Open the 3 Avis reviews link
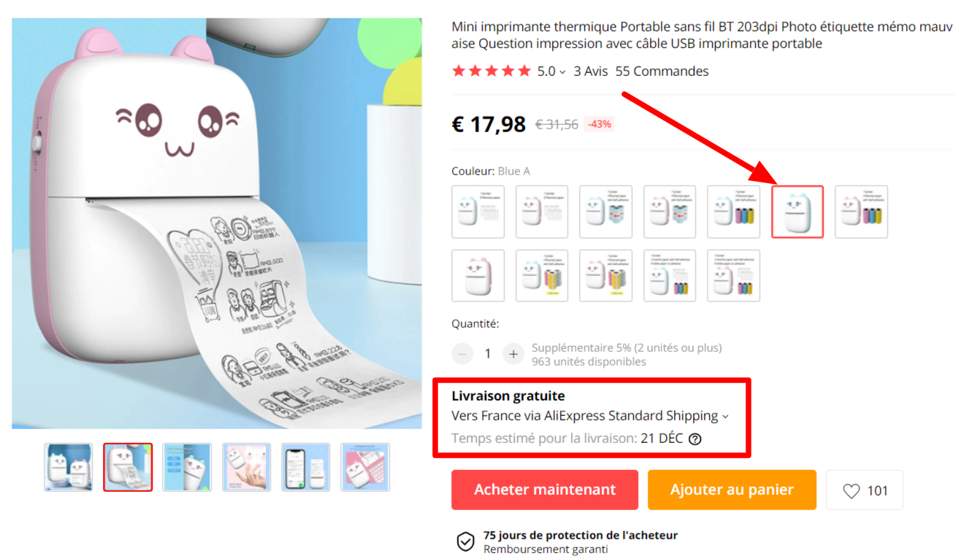 pyautogui.click(x=591, y=72)
